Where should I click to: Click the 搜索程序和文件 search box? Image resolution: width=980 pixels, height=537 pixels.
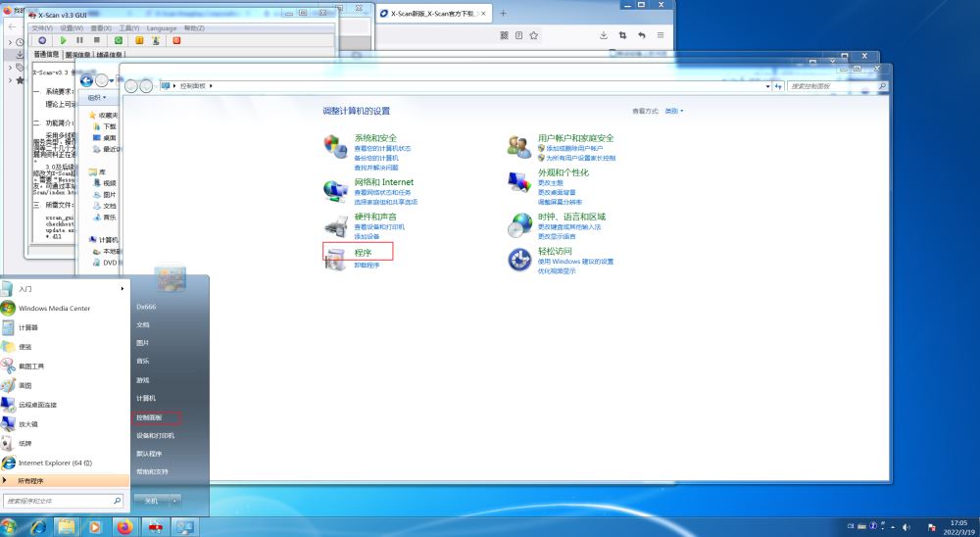[x=65, y=501]
